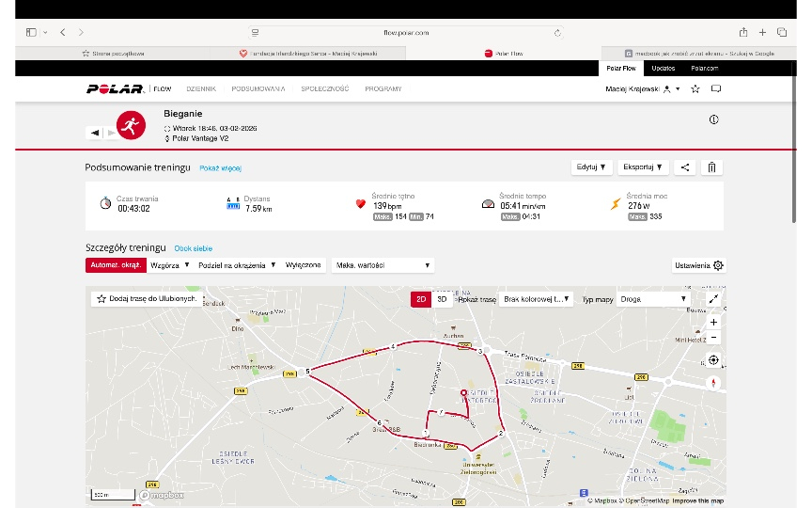Delete training with trash icon
This screenshot has height=508, width=812.
[711, 167]
